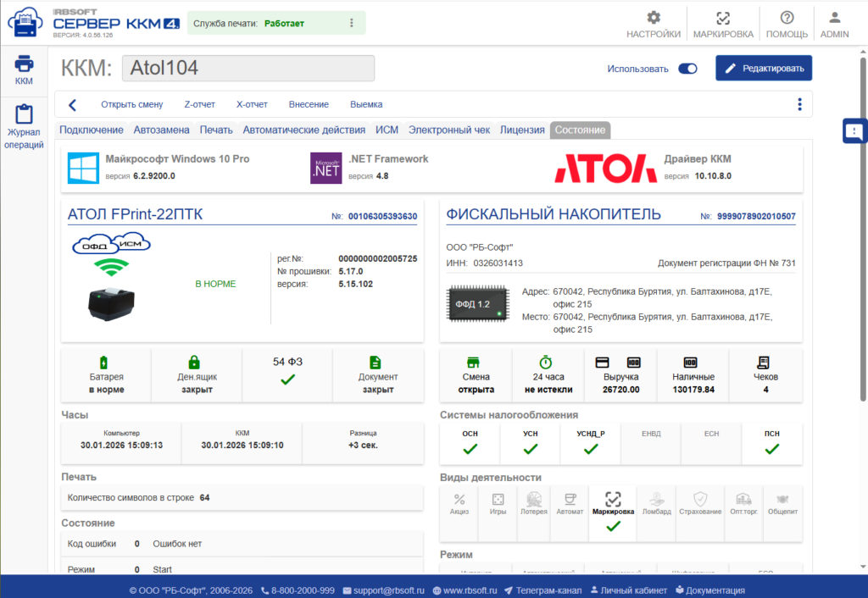This screenshot has width=868, height=598.
Task: Click Z-отчет in the toolbar
Action: pos(199,104)
